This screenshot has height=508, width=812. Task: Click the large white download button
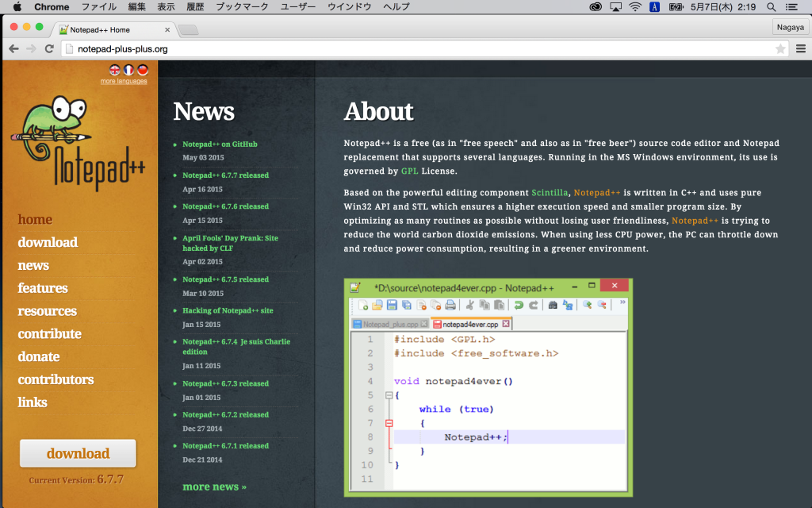(x=78, y=453)
